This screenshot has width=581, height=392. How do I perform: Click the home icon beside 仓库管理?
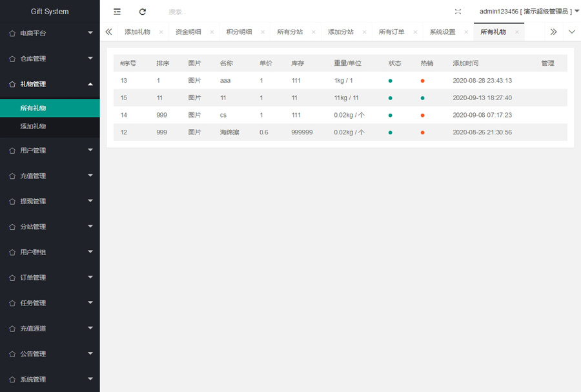point(12,59)
